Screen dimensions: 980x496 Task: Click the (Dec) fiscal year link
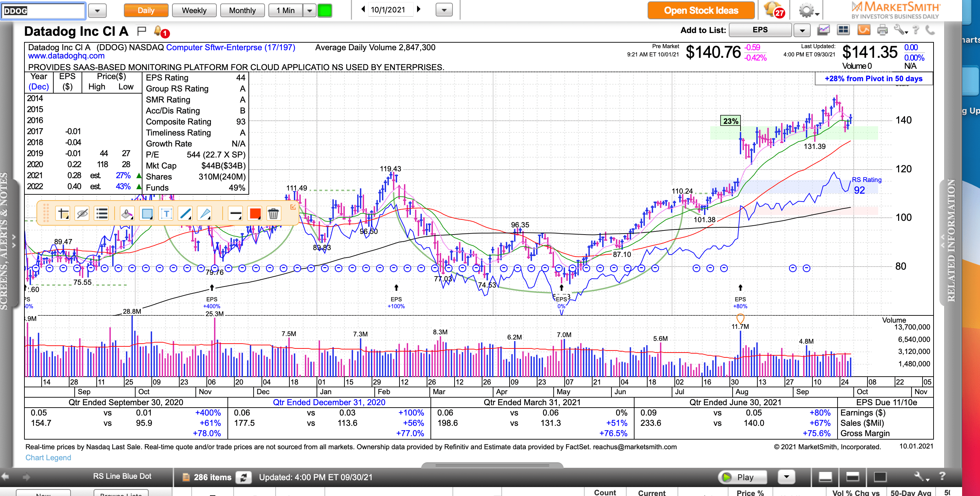(39, 86)
